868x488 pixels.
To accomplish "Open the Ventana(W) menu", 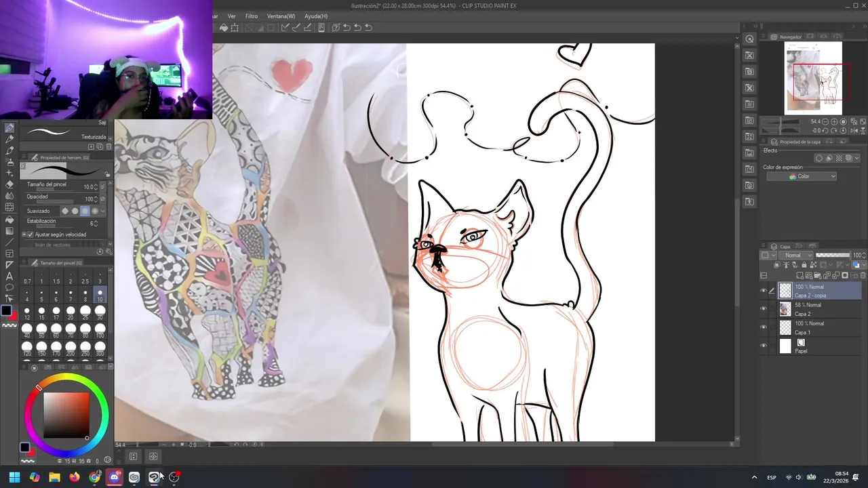I will point(281,16).
